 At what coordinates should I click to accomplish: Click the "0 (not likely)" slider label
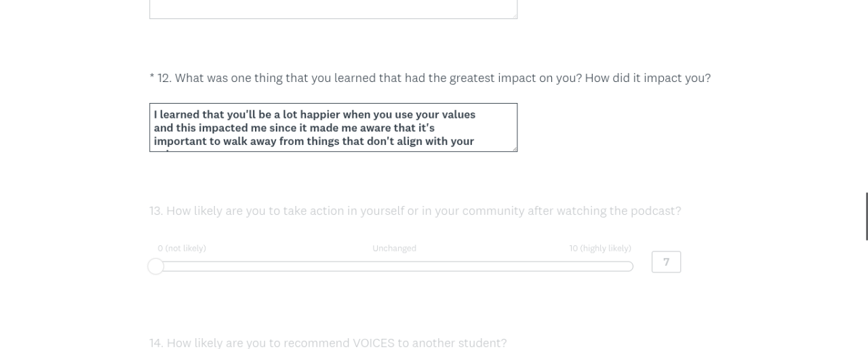click(182, 249)
